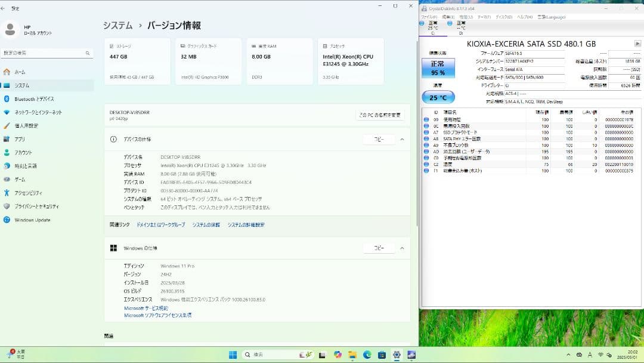Screen dimensions: 644x363
Task: Collapse the Windowsの仕様 section
Action: (x=402, y=248)
